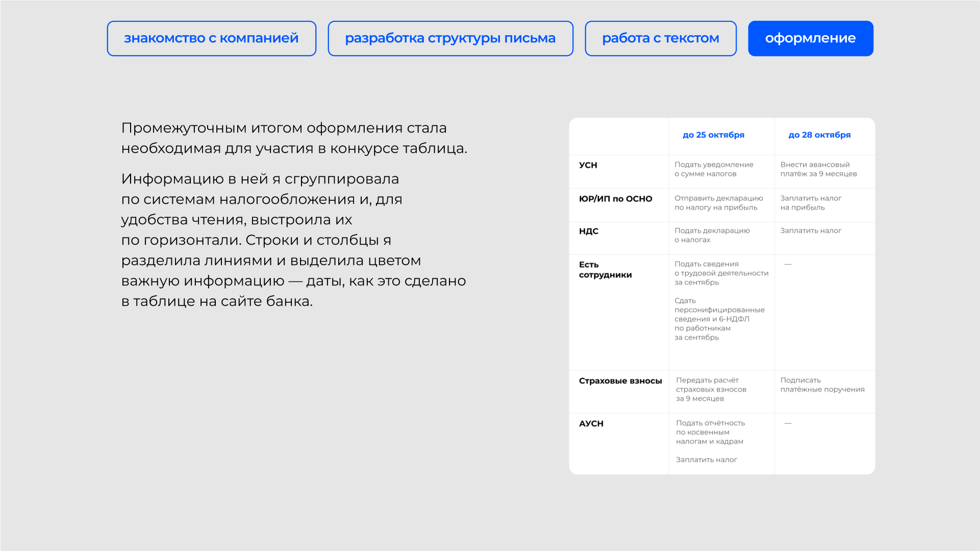Click the 'до 28 октября' column header
This screenshot has height=551, width=980.
pos(819,135)
